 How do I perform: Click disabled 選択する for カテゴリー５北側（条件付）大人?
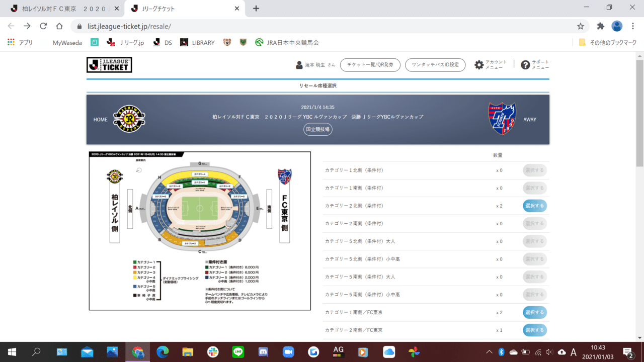(534, 241)
